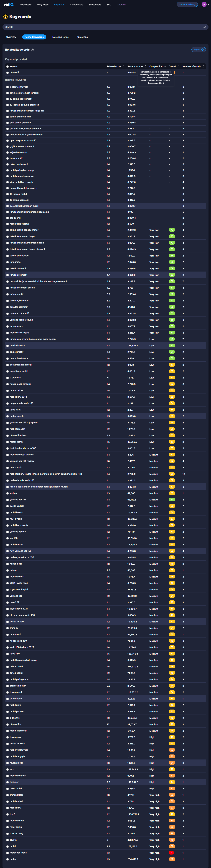Open vidIQ Academy
Image resolution: width=211 pixels, height=868 pixels.
pos(187,4)
